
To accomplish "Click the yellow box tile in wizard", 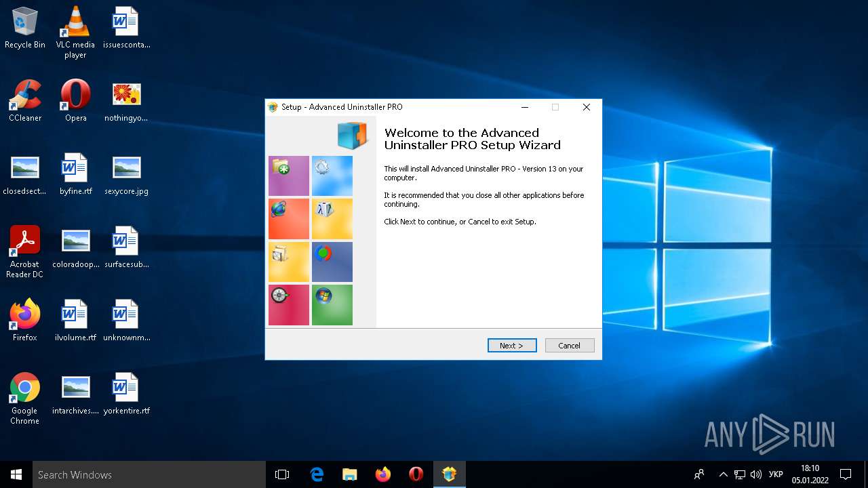I will coord(289,262).
